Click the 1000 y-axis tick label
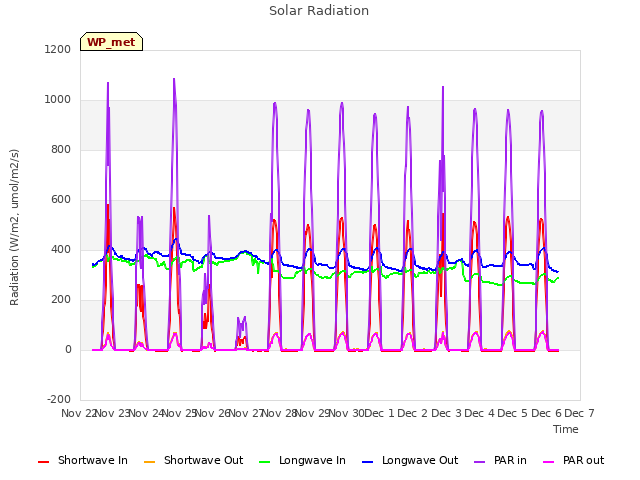 click(58, 100)
